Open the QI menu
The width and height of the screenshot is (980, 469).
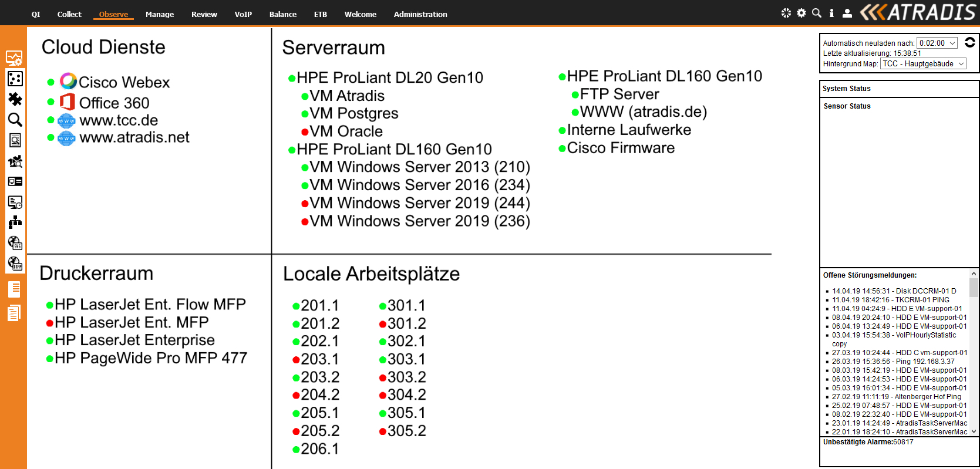pos(36,14)
